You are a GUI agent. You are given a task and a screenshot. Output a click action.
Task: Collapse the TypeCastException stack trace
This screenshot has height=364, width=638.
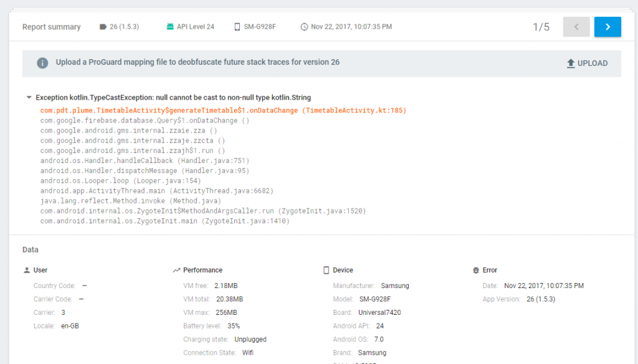point(29,97)
